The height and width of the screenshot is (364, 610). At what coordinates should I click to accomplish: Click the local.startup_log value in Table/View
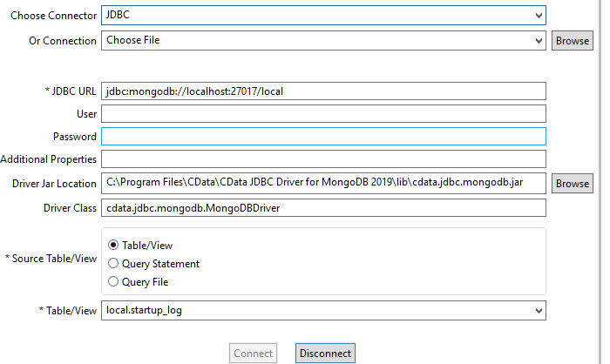tap(144, 310)
